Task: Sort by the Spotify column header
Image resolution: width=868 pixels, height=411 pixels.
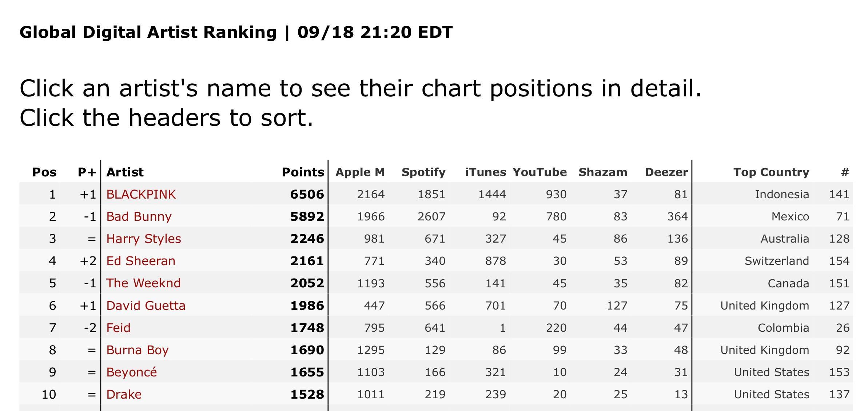Action: [x=423, y=172]
